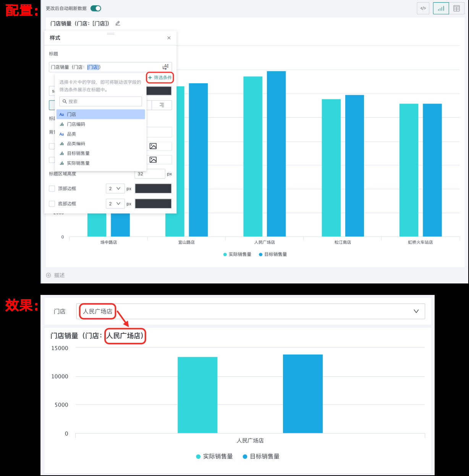Viewport: 469px width, 476px height.
Task: Click the field search box
Action: [x=101, y=101]
